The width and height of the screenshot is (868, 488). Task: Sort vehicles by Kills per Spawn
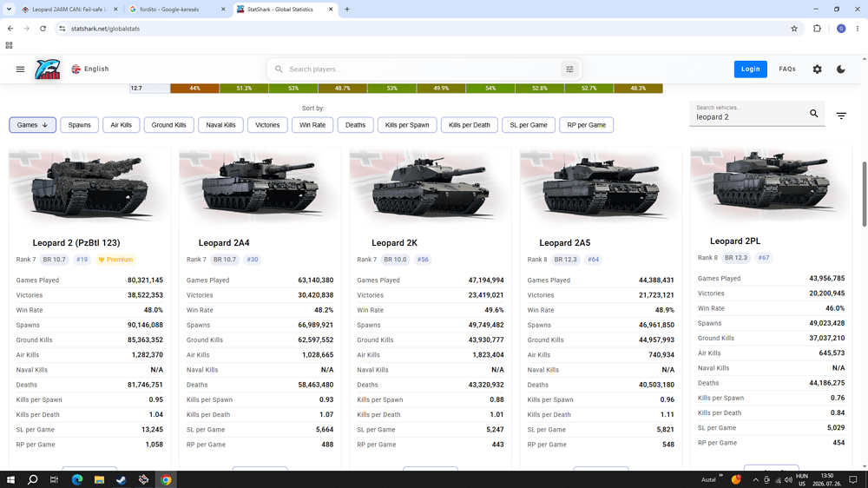coord(407,125)
